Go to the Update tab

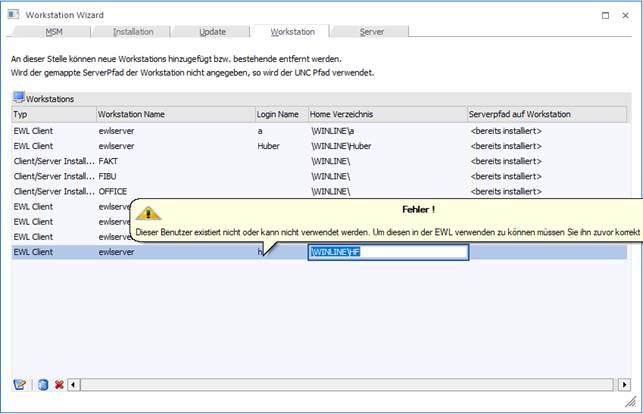[x=211, y=32]
